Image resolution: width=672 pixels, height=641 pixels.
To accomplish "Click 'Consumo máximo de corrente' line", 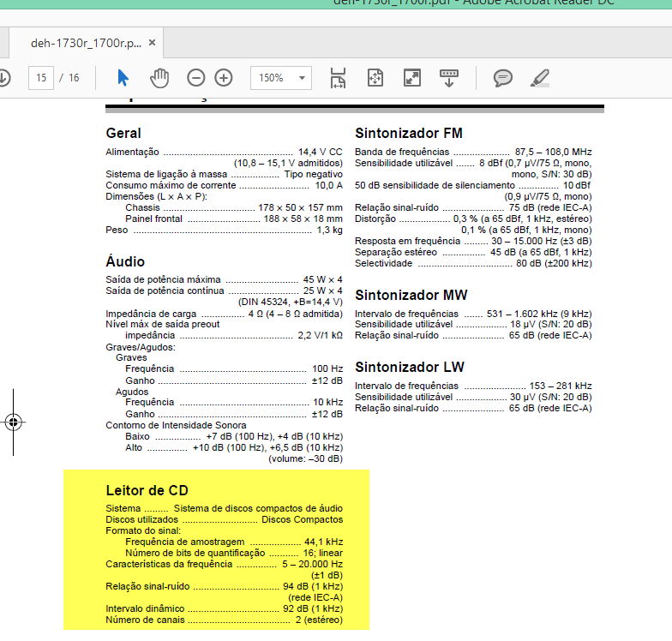I will click(225, 185).
